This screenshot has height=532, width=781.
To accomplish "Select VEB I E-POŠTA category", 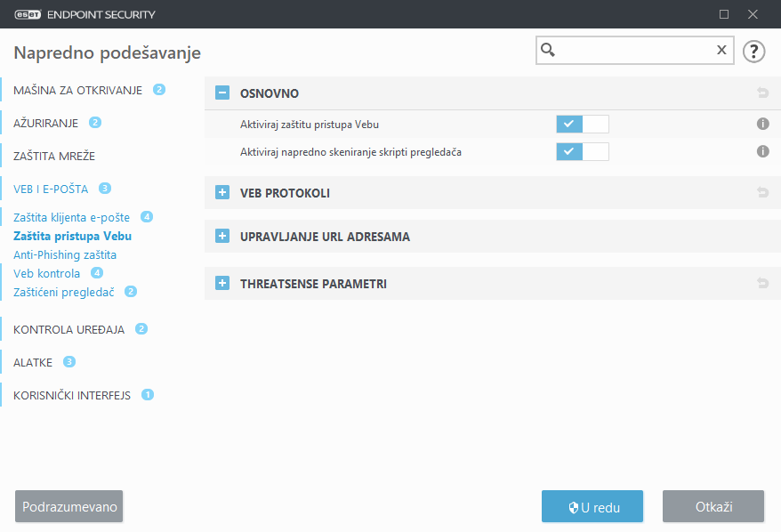I will tap(51, 189).
